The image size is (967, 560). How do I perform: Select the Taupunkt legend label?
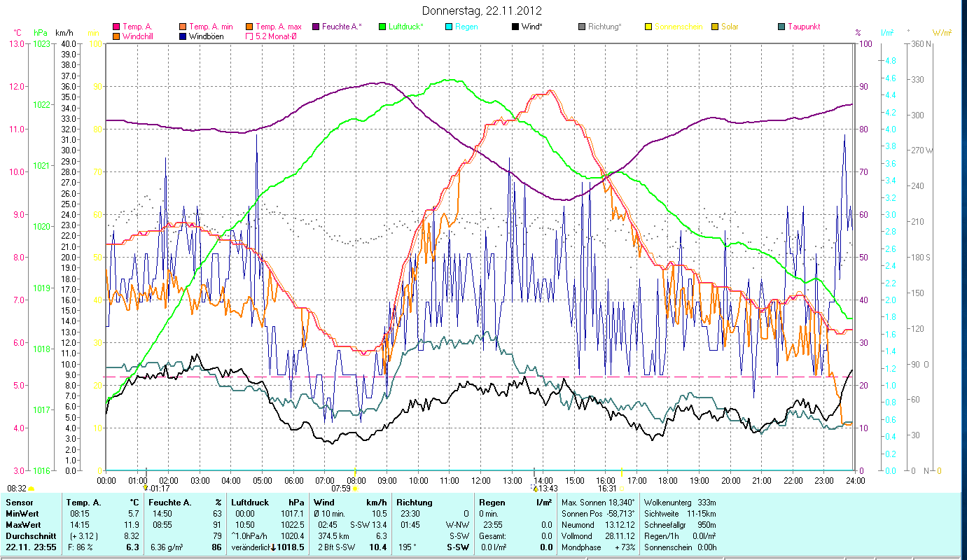coord(803,27)
